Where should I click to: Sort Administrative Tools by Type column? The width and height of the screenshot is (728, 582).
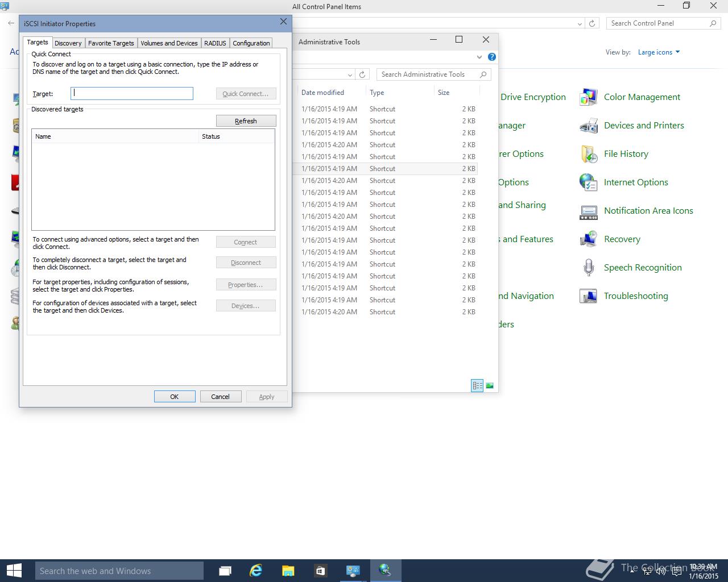400,93
